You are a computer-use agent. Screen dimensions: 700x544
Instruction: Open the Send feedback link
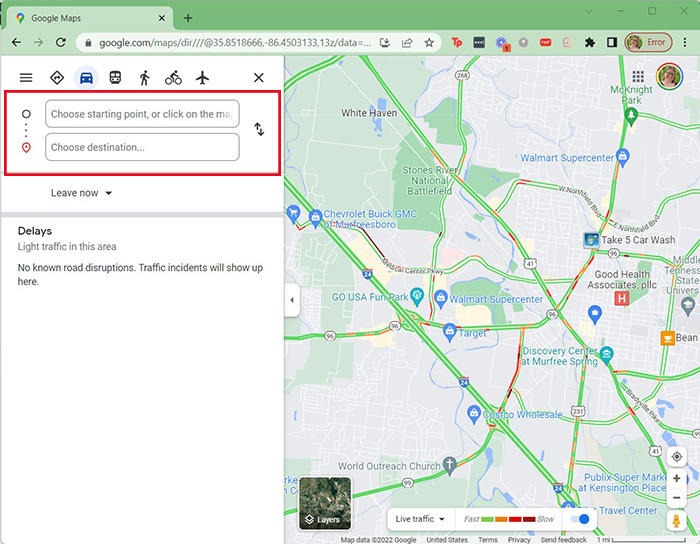click(563, 540)
